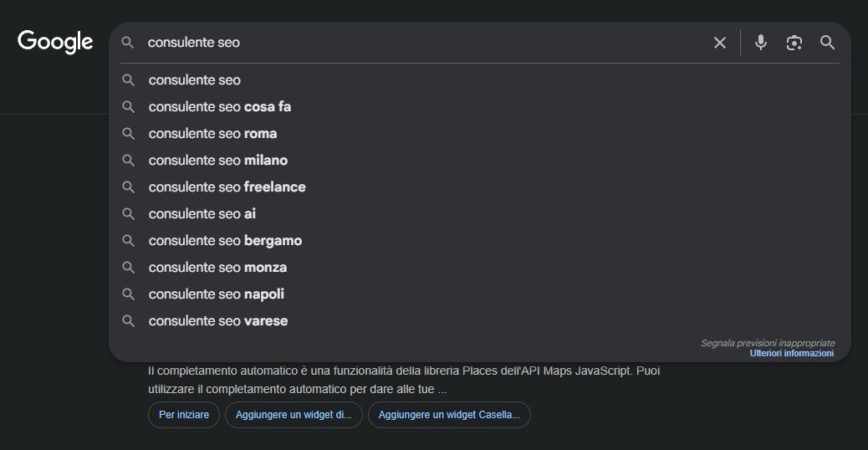This screenshot has height=450, width=868.
Task: Click magnifier icon beside 'consulente seo roma'
Action: point(128,134)
